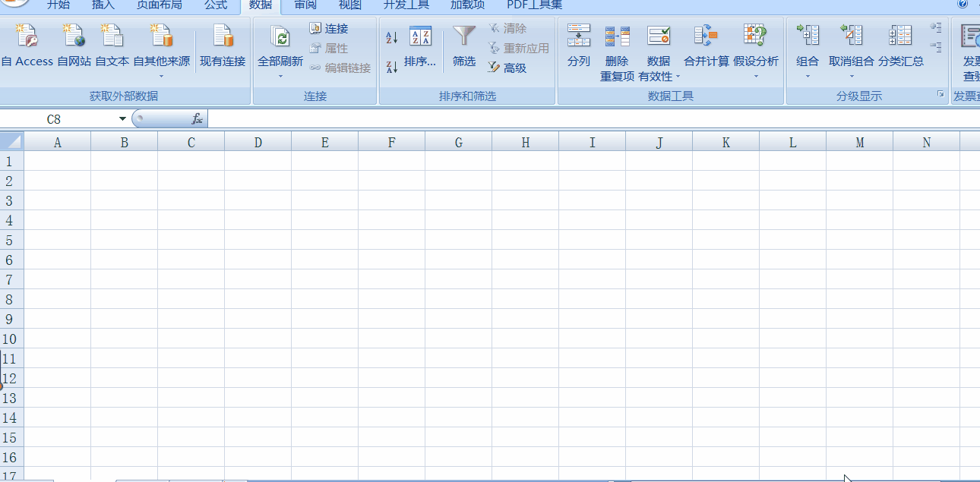Sort ascending with the AZ icon
Image resolution: width=980 pixels, height=482 pixels.
390,38
